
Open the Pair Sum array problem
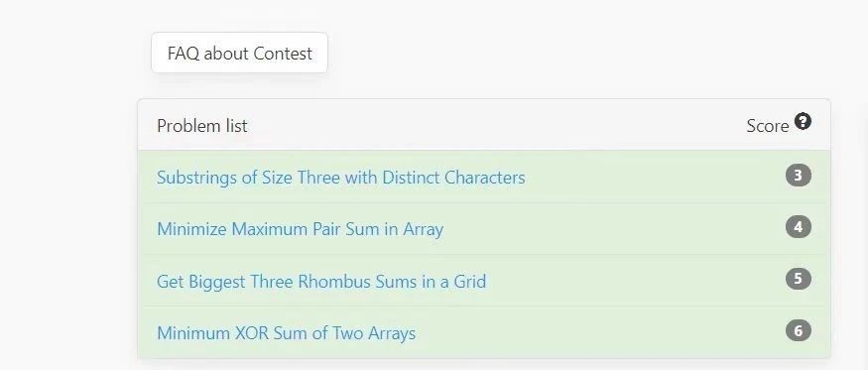(300, 229)
